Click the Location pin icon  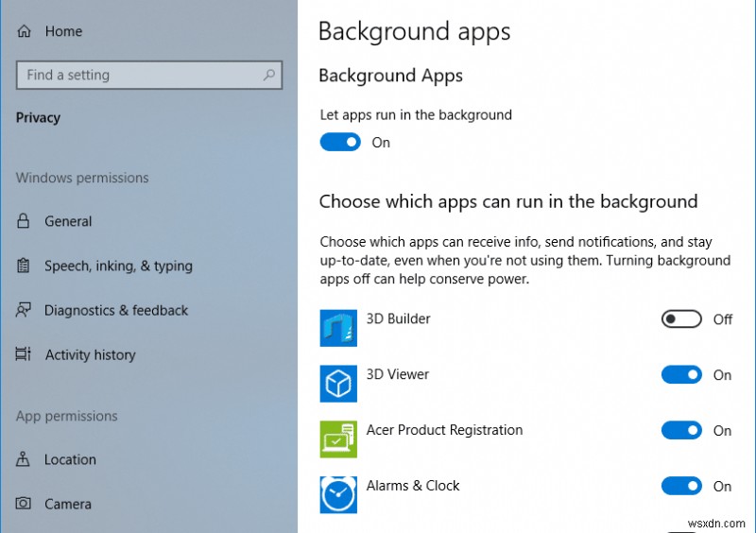[23, 459]
